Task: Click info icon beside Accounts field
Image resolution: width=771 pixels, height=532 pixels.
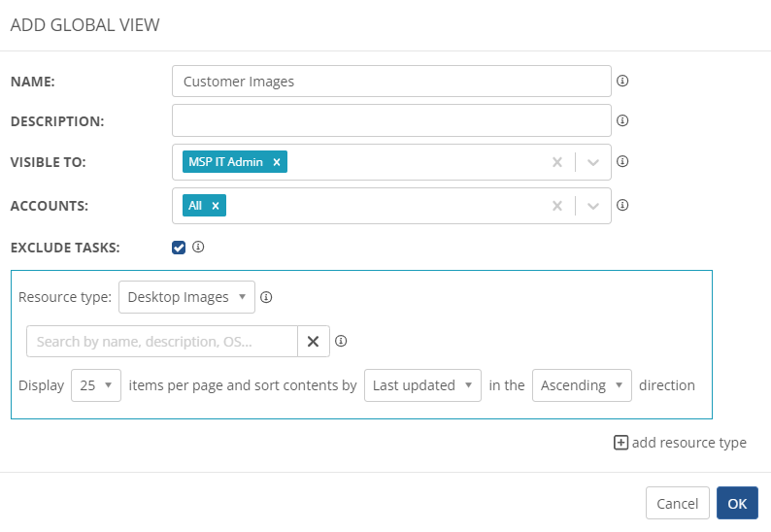Action: 622,205
